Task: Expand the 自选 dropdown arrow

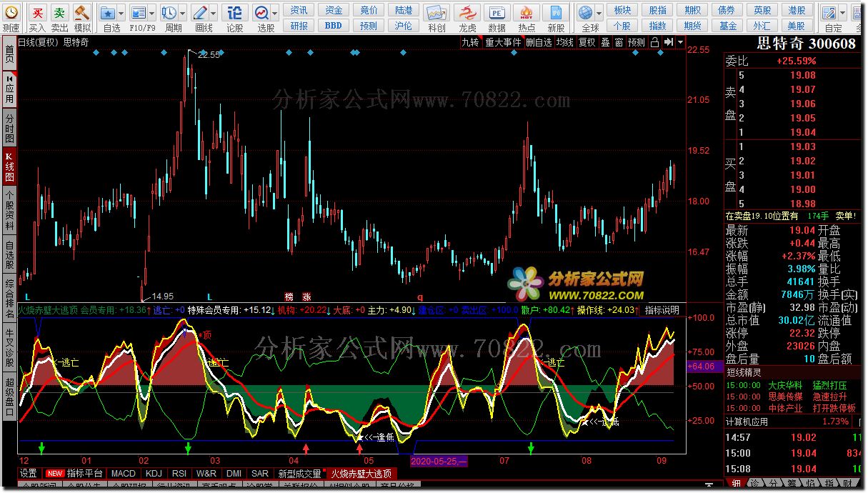Action: tap(121, 13)
